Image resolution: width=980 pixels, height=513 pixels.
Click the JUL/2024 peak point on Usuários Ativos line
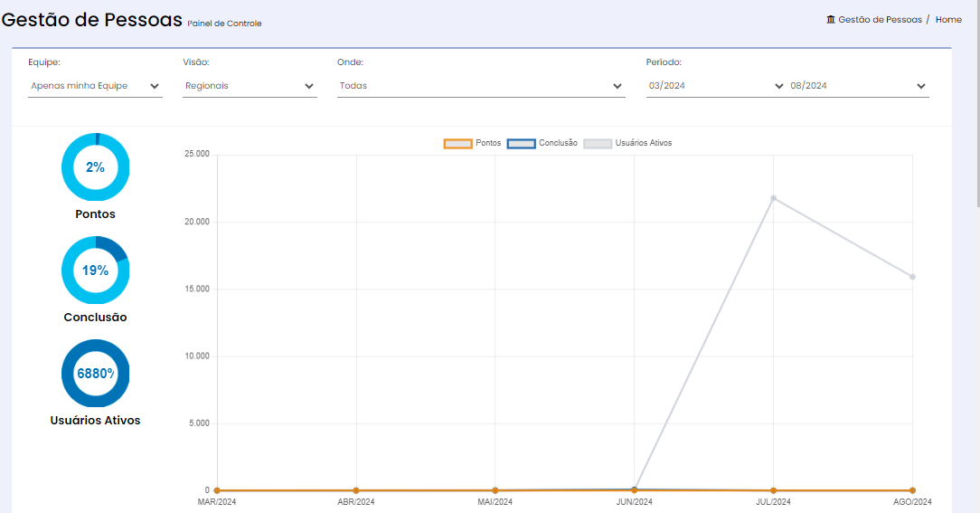click(773, 198)
